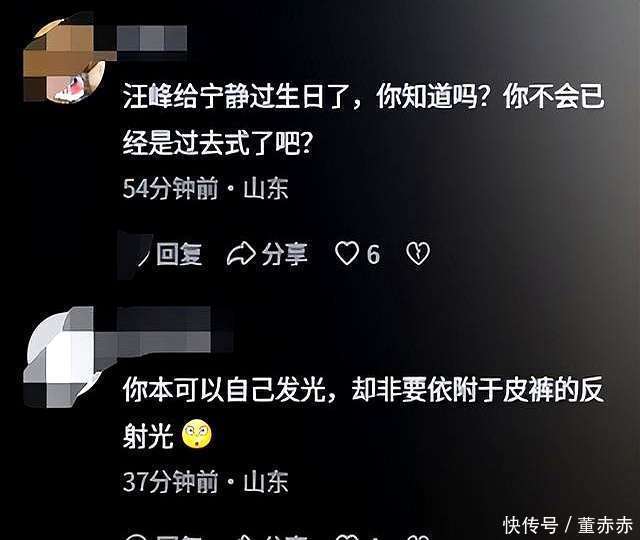Tap the 山东 location under the first comment
Screen dimensions: 640x540
coord(266,189)
